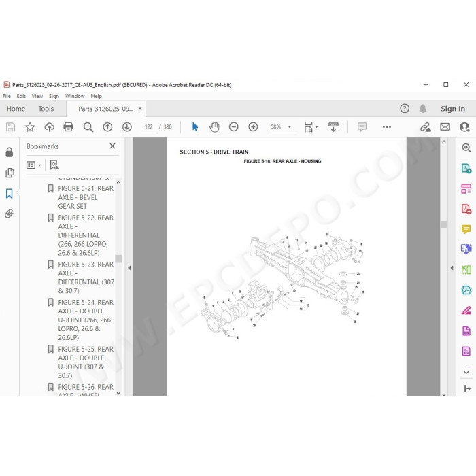Open Organize Pages tool in right rail
Image resolution: width=476 pixels, height=476 pixels.
point(466,269)
